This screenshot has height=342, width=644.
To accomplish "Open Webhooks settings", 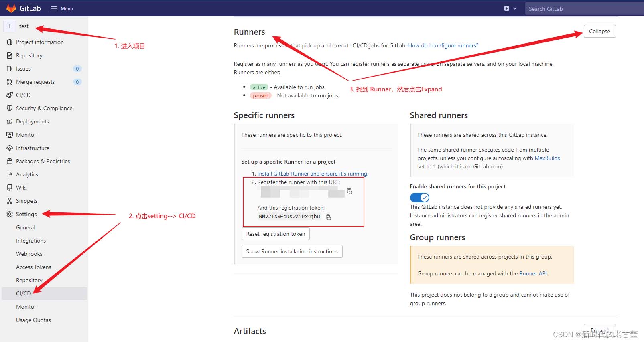I will pyautogui.click(x=29, y=254).
